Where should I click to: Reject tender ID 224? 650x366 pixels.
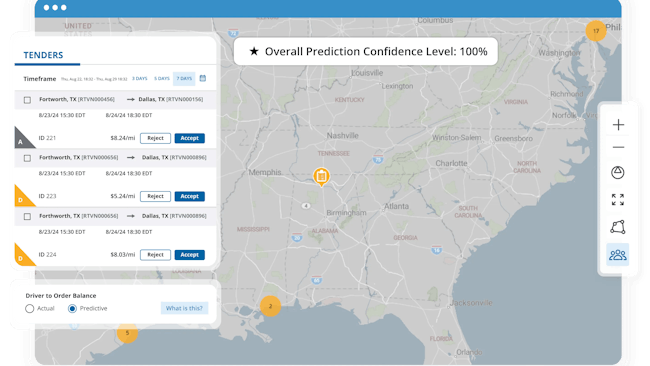click(155, 255)
